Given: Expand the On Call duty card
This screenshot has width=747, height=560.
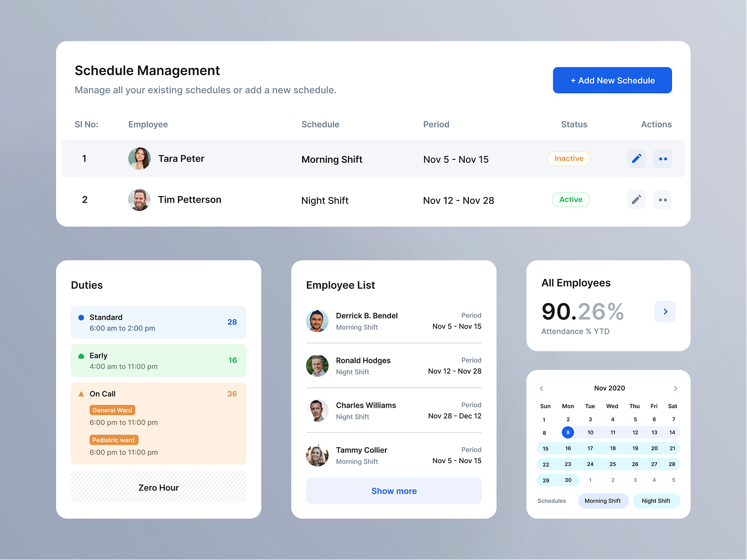Looking at the screenshot, I should 158,423.
